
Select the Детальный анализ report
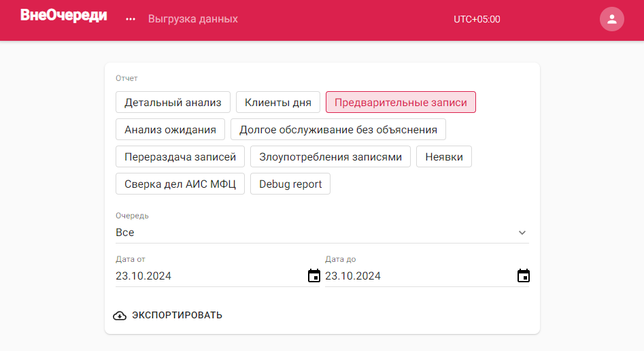pyautogui.click(x=173, y=102)
